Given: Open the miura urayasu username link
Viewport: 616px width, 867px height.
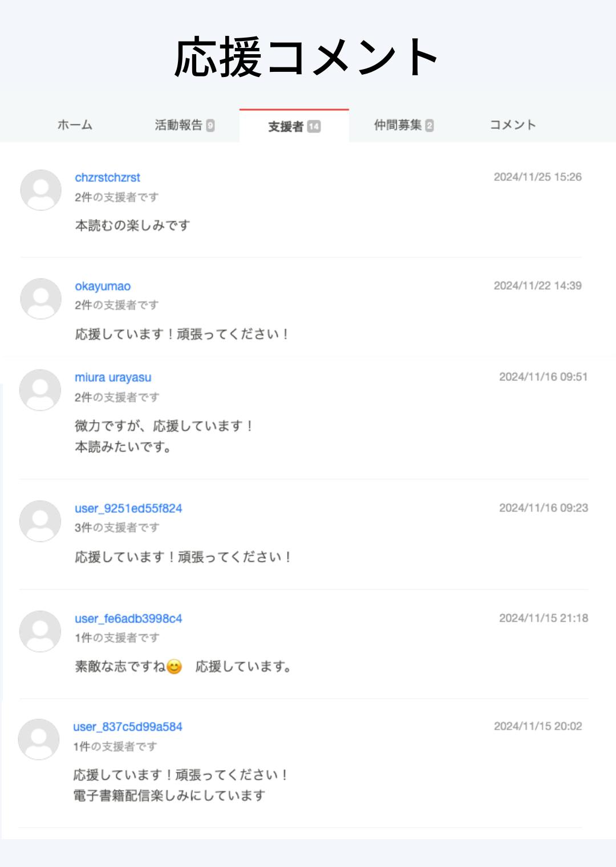Looking at the screenshot, I should point(113,378).
